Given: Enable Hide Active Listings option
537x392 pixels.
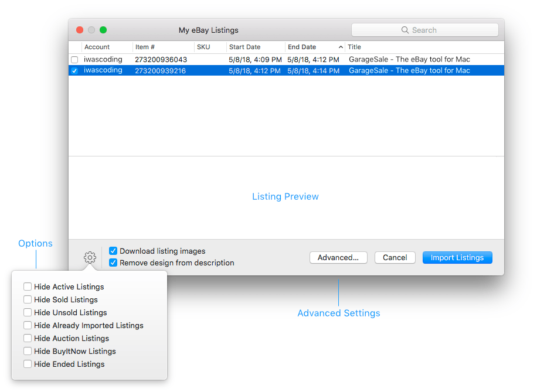Looking at the screenshot, I should click(x=28, y=287).
